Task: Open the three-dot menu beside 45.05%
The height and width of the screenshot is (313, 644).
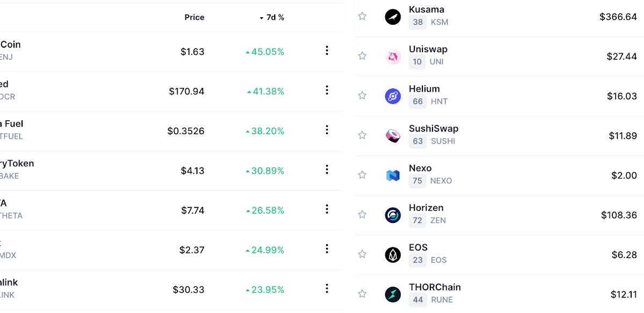Action: point(327,51)
